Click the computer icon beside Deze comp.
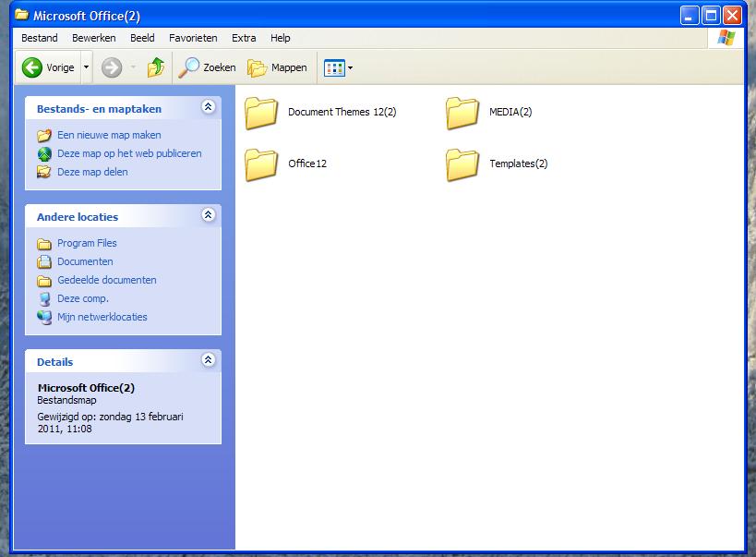The width and height of the screenshot is (756, 557). point(44,299)
